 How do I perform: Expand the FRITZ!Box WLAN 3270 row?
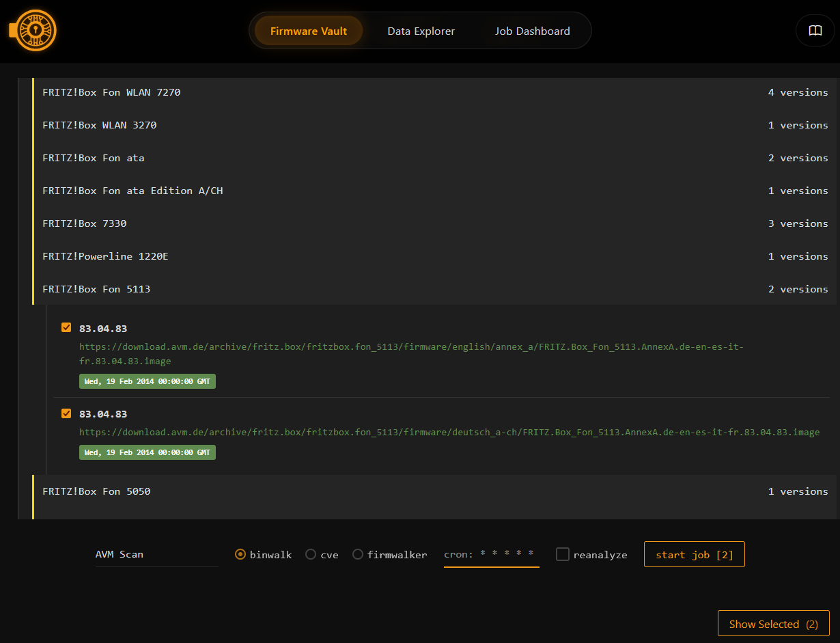coord(434,125)
